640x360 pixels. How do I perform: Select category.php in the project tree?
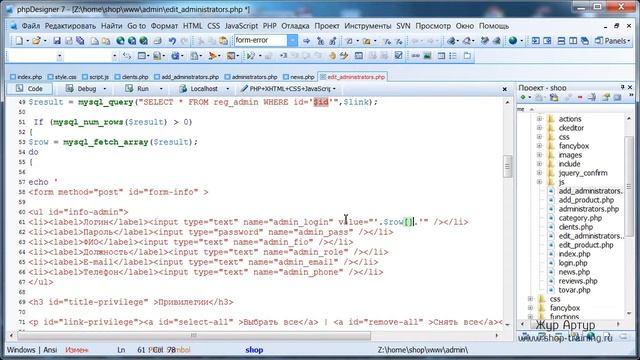coord(580,218)
